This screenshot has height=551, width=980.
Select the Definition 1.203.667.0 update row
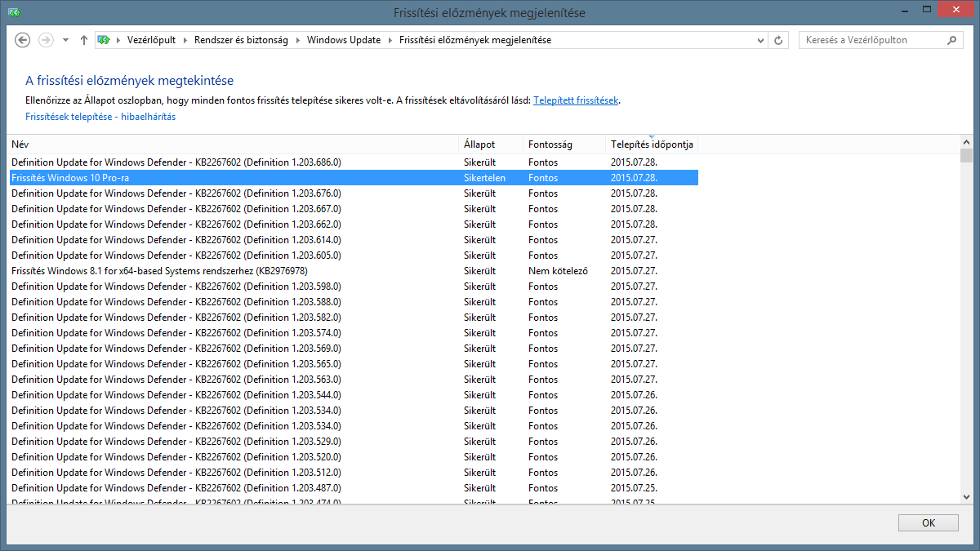coord(353,209)
